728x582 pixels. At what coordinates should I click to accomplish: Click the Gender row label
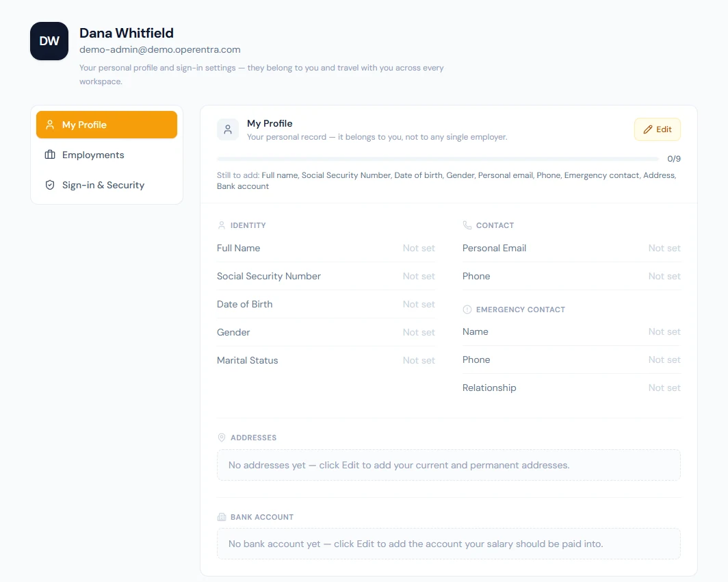pos(233,332)
